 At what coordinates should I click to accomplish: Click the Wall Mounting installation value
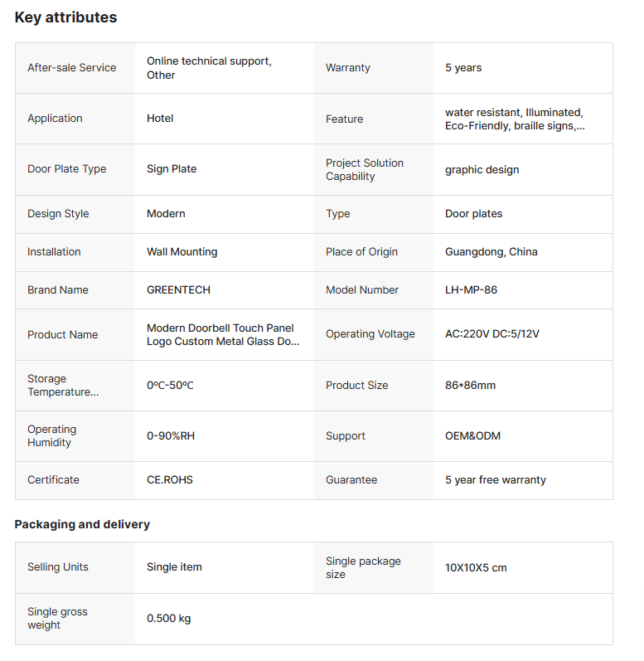pyautogui.click(x=182, y=252)
